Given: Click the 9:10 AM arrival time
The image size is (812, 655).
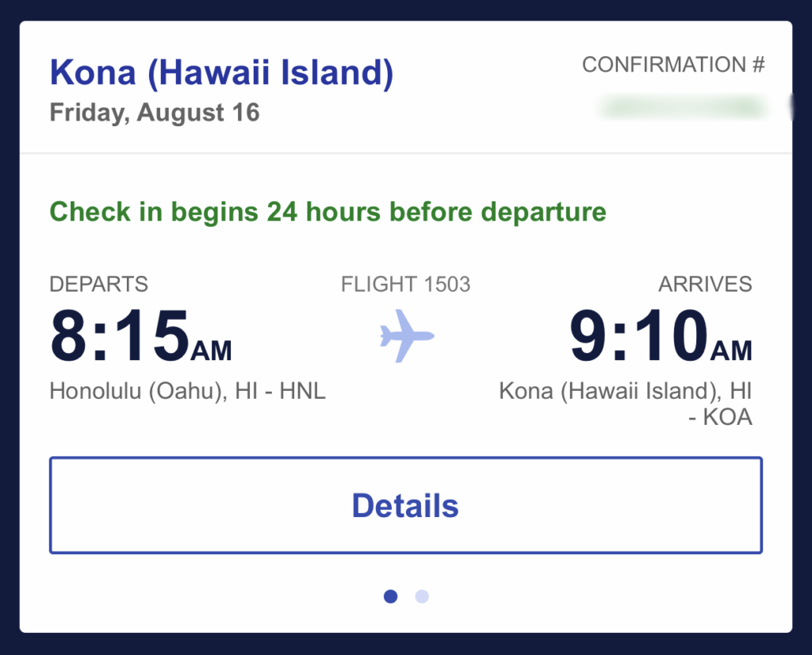Looking at the screenshot, I should (661, 335).
